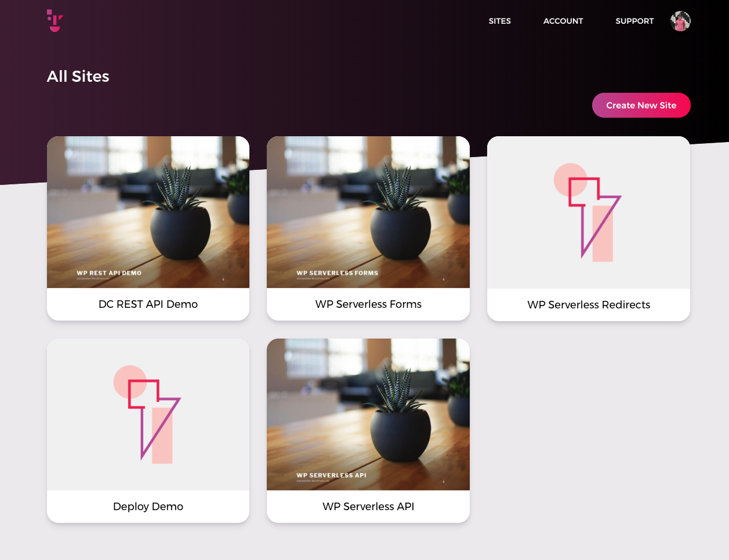Open the Support menu link
This screenshot has height=560, width=729.
[x=634, y=21]
